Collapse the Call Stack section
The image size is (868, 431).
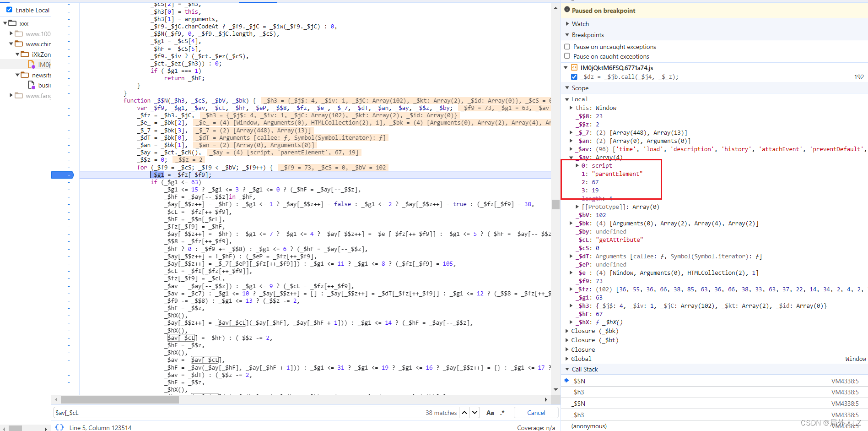click(x=567, y=369)
